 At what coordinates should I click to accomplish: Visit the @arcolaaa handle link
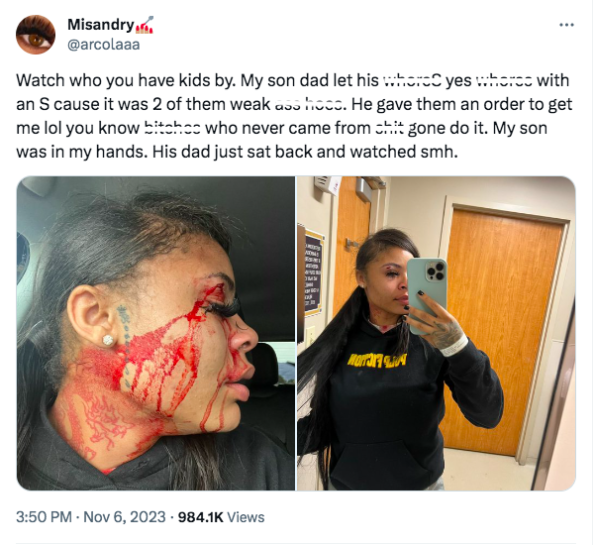coord(104,45)
